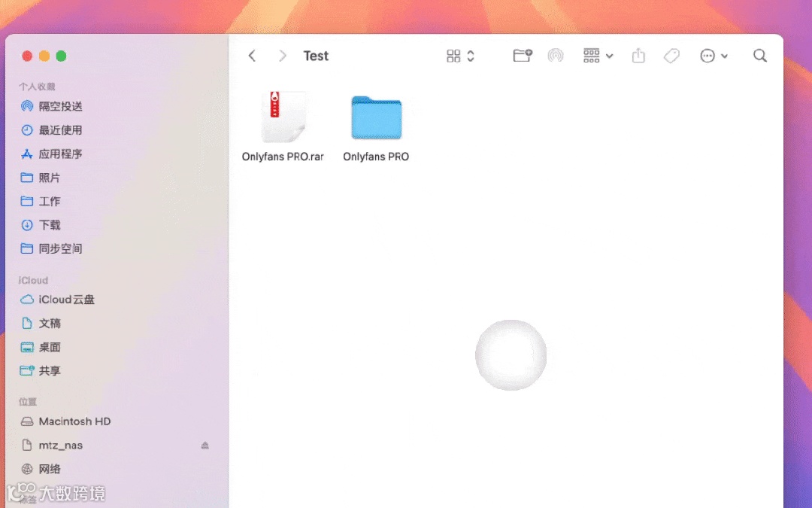Image resolution: width=812 pixels, height=508 pixels.
Task: Select the Onlyfans PRO.rar archive icon
Action: click(283, 117)
